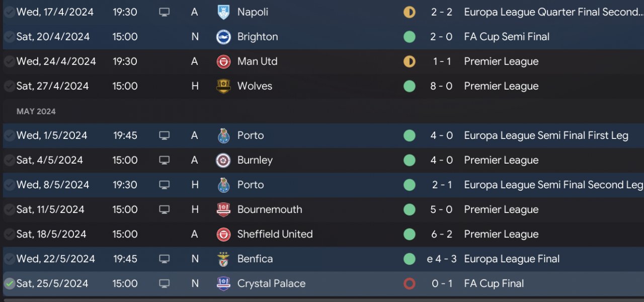This screenshot has height=302, width=644.
Task: Click the Crystal Palace club badge
Action: tap(223, 283)
